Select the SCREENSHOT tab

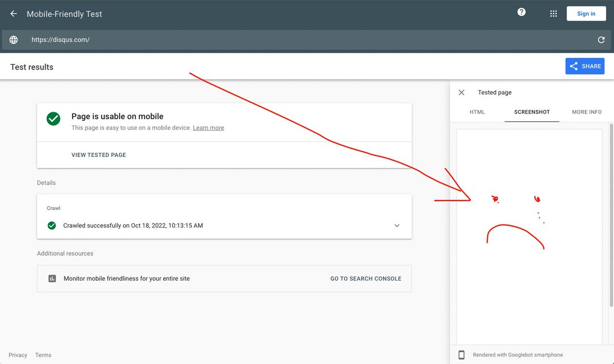532,112
